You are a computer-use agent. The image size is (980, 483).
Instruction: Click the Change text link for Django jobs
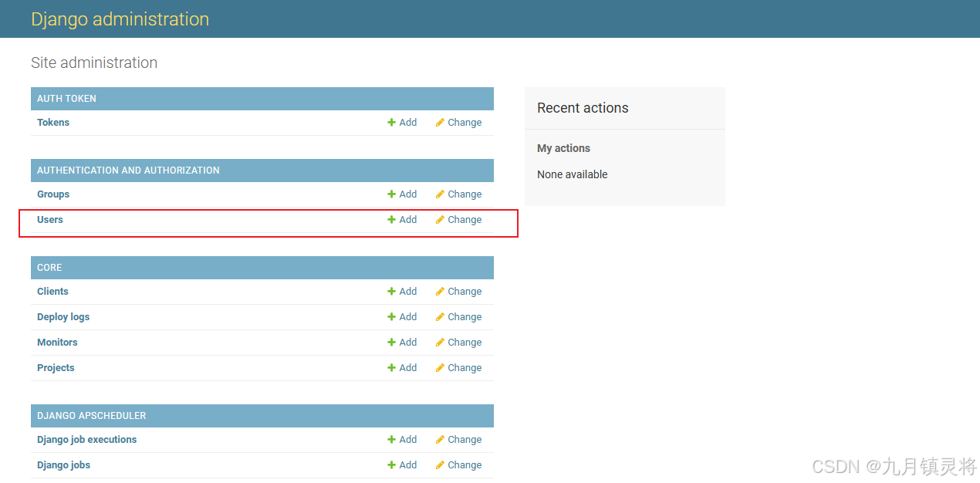(465, 465)
